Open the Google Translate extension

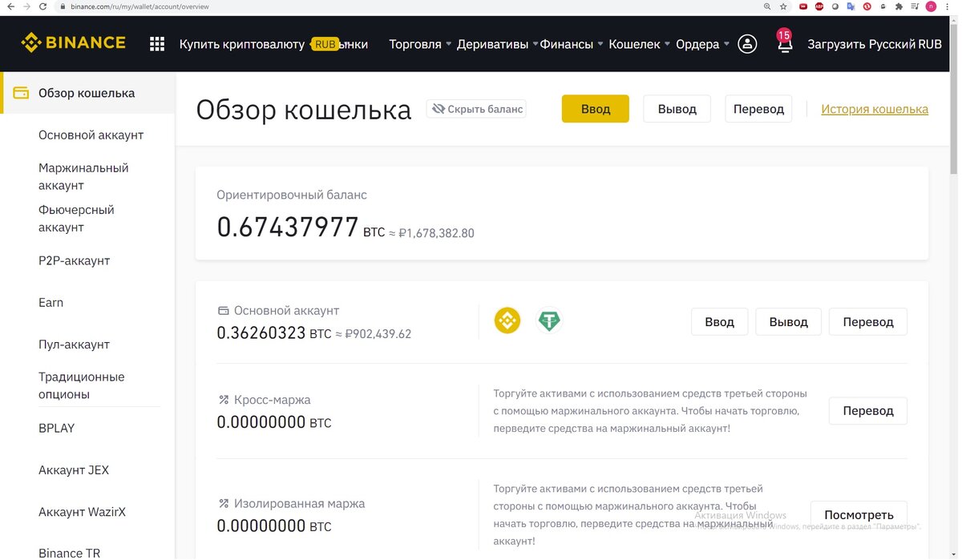point(851,6)
